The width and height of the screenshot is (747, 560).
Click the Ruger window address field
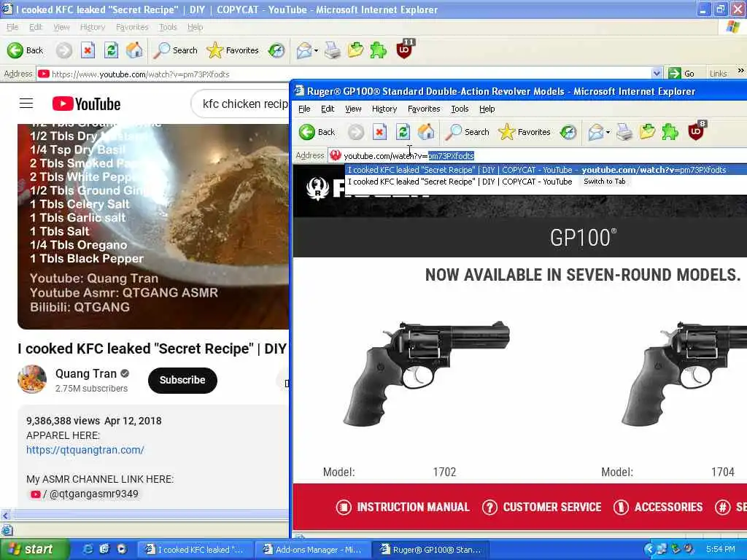(x=538, y=156)
